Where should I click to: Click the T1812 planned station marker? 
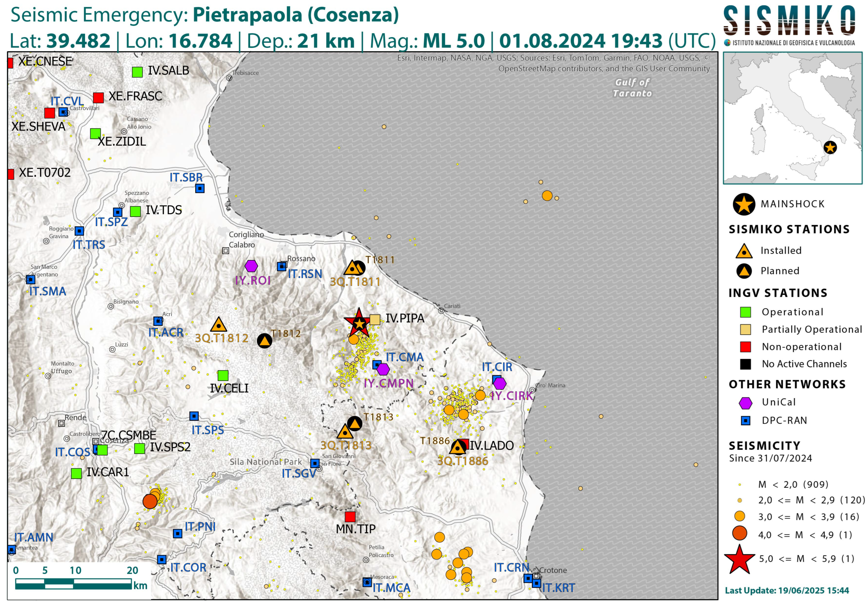(x=265, y=341)
